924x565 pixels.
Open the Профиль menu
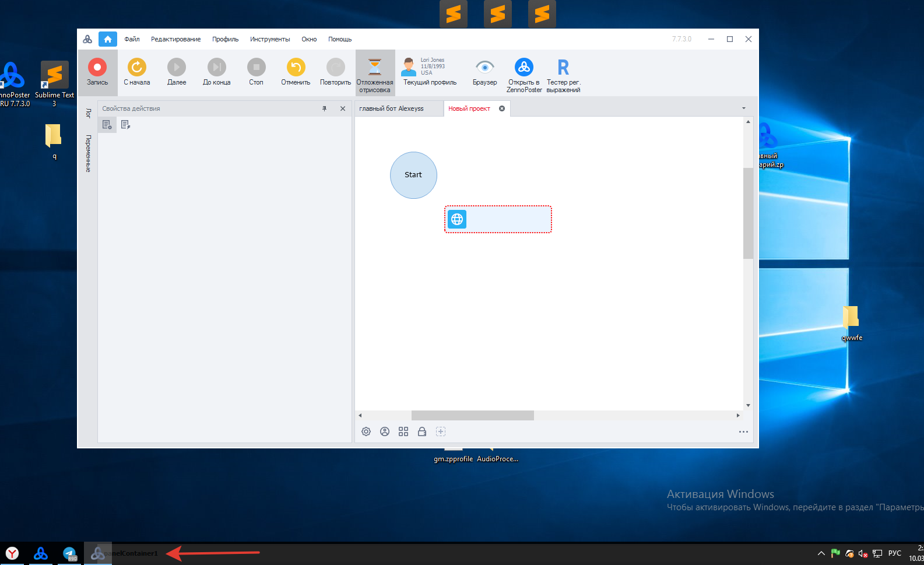point(225,39)
